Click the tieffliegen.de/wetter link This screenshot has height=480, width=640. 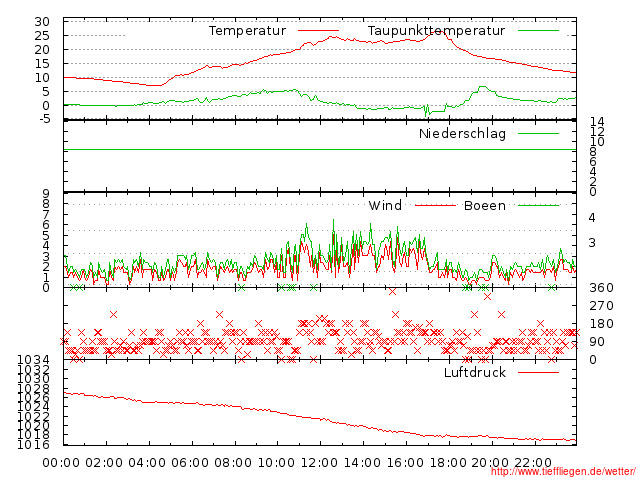pos(563,471)
